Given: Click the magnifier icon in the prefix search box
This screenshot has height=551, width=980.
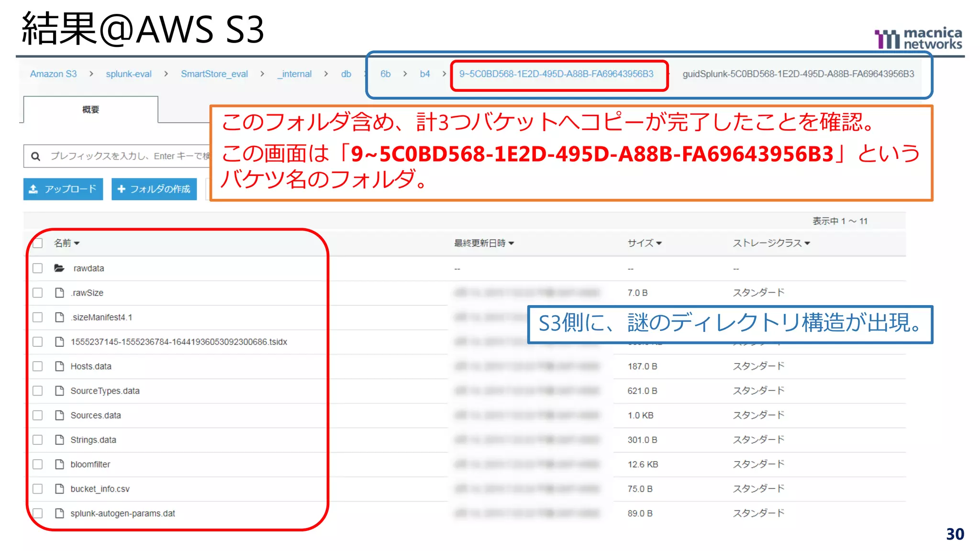Looking at the screenshot, I should coord(35,156).
